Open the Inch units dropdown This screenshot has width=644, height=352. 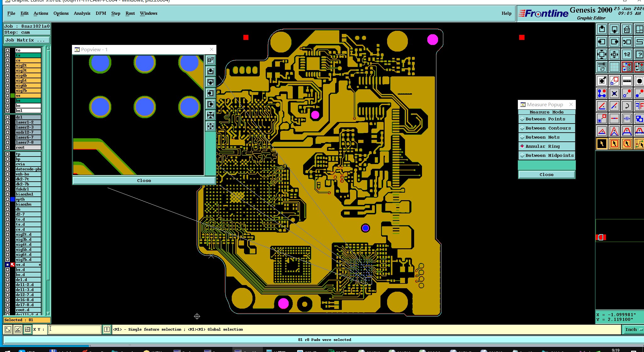[633, 329]
